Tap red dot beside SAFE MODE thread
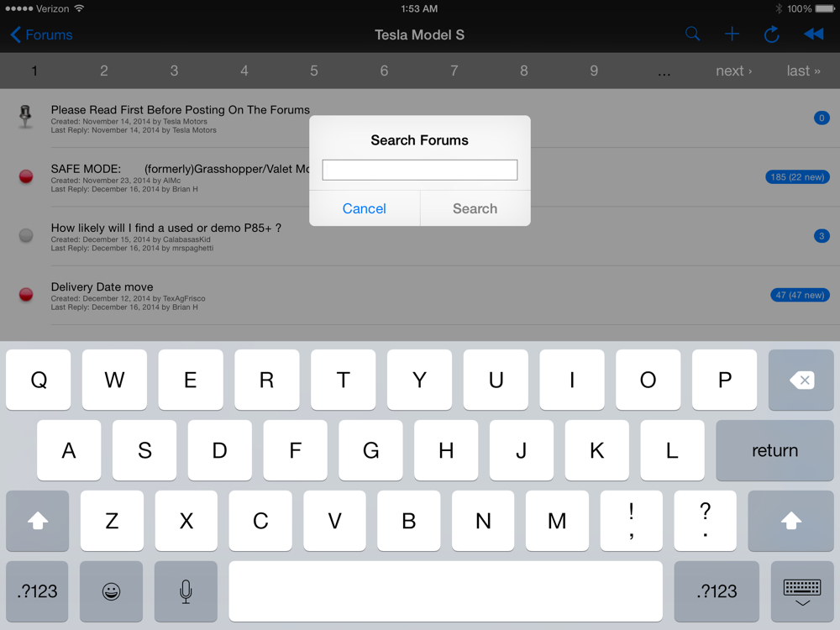 (x=26, y=176)
